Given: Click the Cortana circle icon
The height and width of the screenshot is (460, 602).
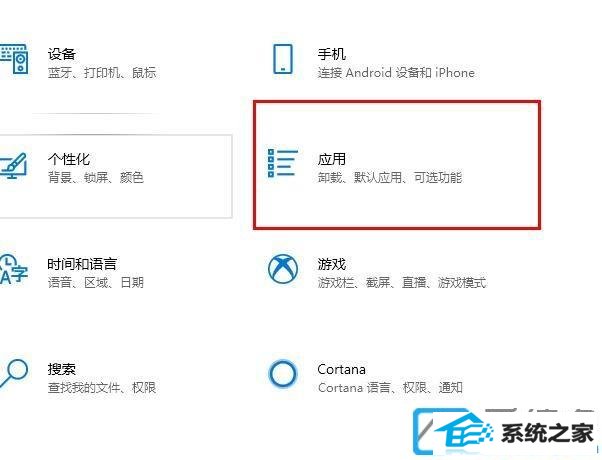Looking at the screenshot, I should 283,374.
